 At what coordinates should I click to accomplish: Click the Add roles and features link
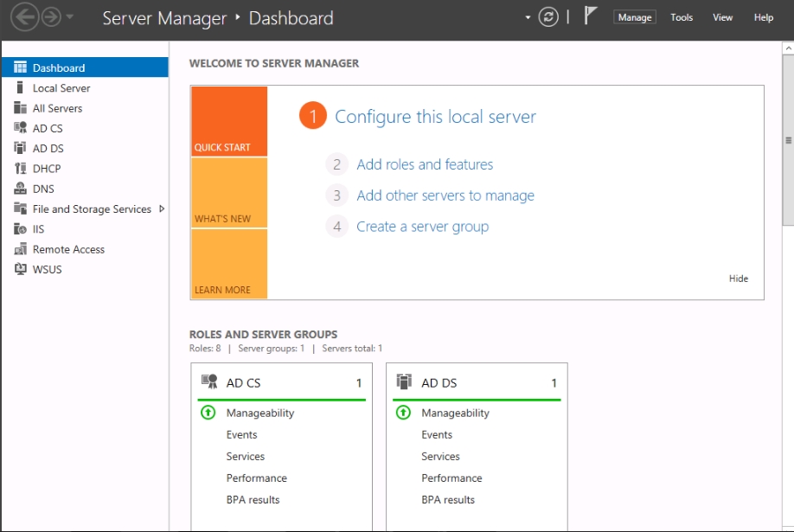[x=425, y=164]
